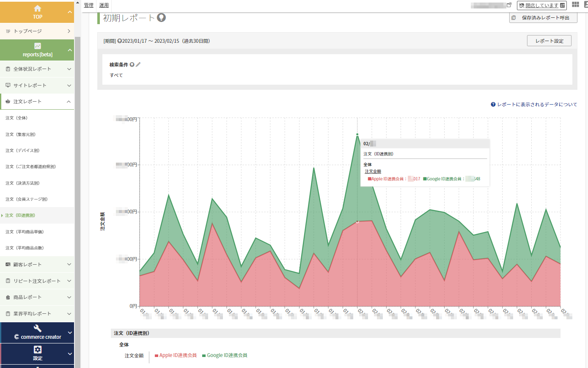The image size is (588, 368).
Task: Expand リピート注文レポート chevron
Action: (x=69, y=281)
